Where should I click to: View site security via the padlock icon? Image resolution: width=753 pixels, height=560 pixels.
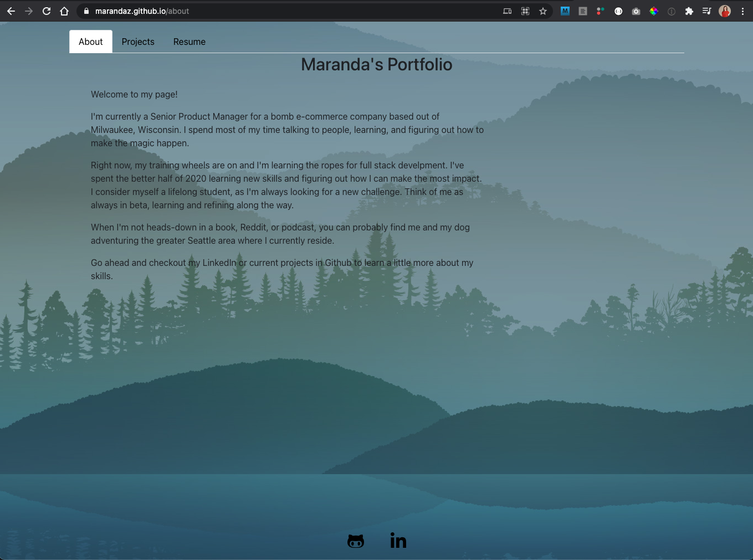86,11
